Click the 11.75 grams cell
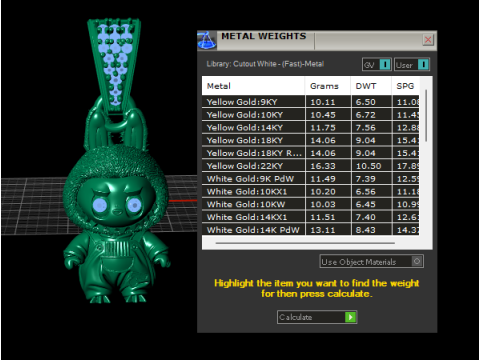 328,127
